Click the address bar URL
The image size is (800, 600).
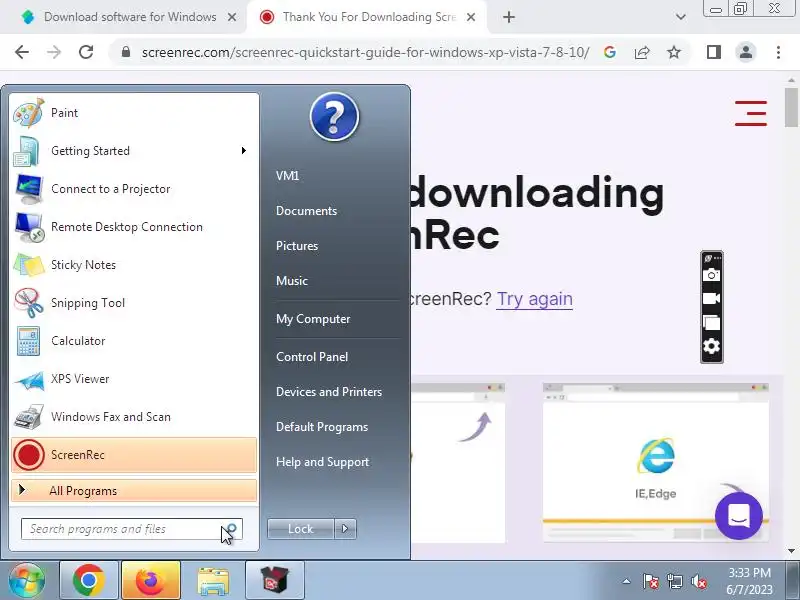tap(365, 52)
